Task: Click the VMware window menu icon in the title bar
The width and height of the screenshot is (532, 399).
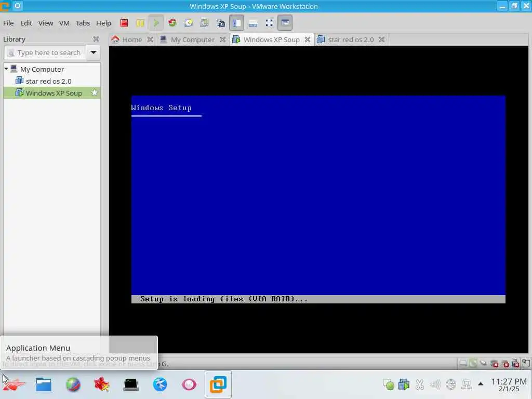Action: pos(4,6)
